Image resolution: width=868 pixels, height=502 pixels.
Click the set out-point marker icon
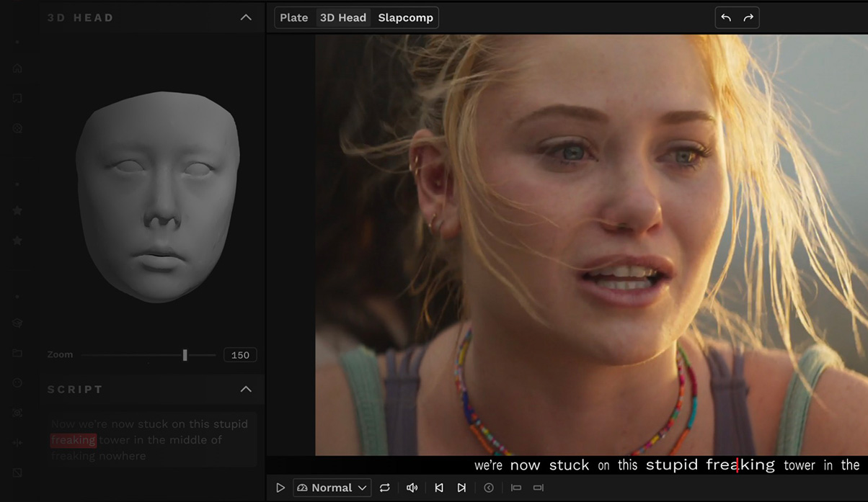click(538, 488)
